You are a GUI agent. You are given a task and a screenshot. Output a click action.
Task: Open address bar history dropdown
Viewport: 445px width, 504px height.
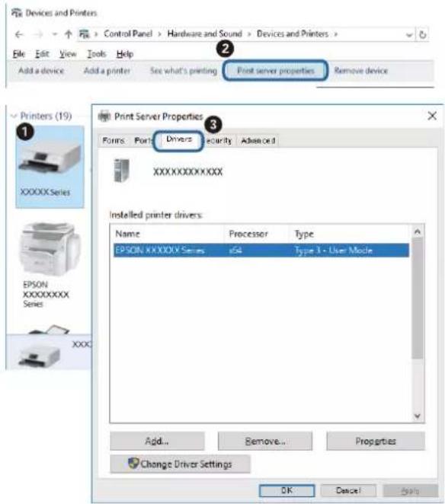coord(409,35)
